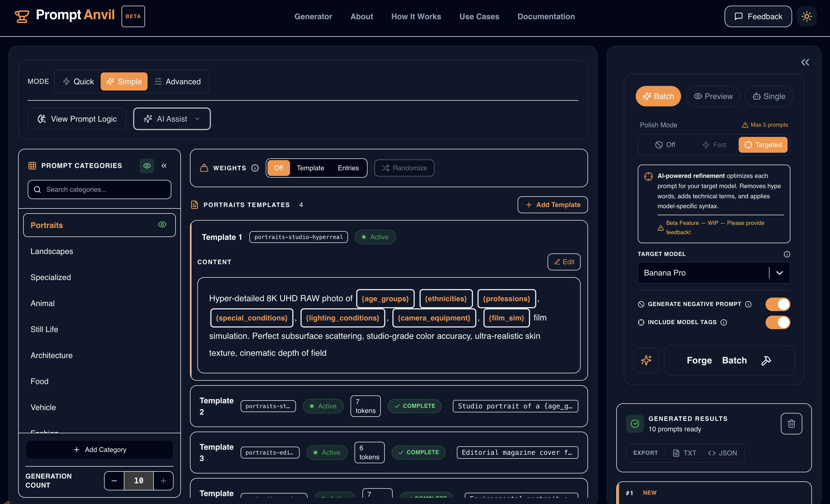Open the Documentation nav item
Viewport: 830px width, 504px height.
coord(546,16)
